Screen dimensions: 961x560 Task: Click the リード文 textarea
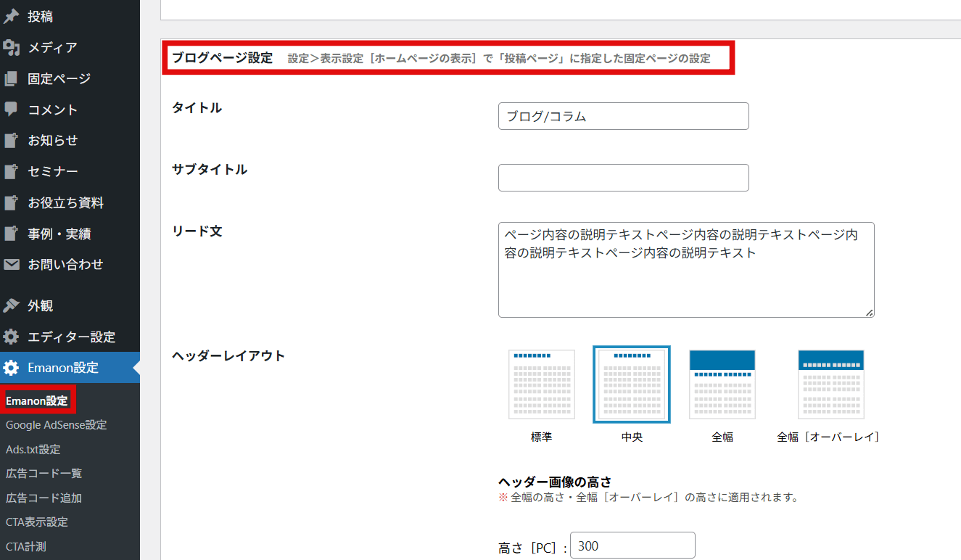(685, 270)
